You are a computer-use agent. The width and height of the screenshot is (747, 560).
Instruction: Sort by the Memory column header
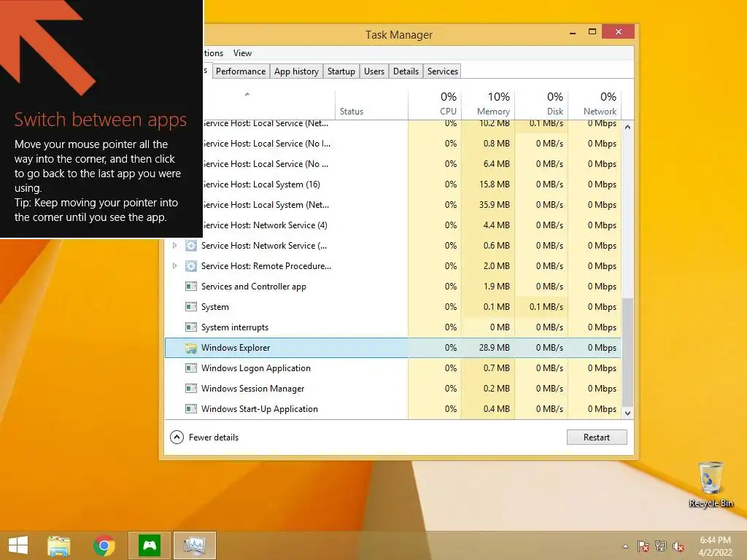[x=488, y=104]
